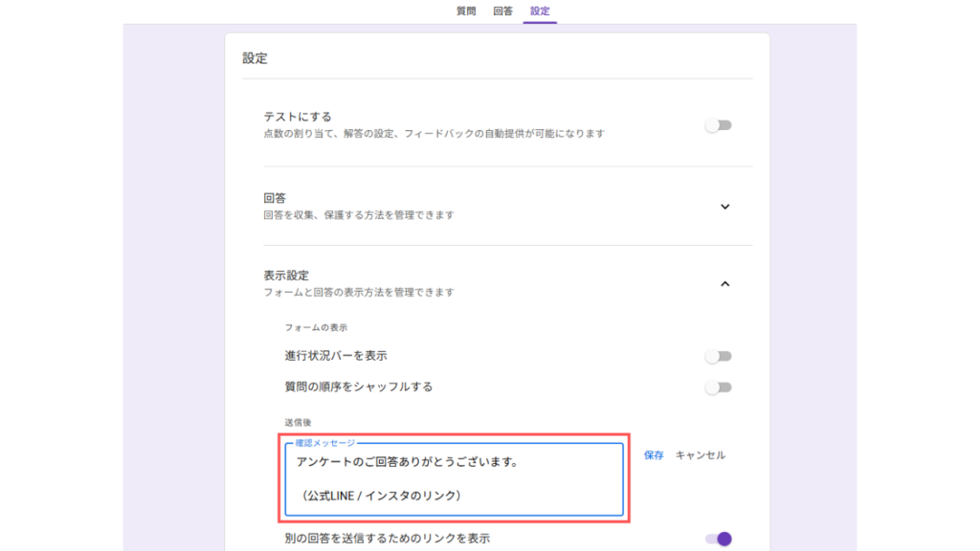Click the テストにする label text
This screenshot has width=980, height=551.
(x=298, y=117)
